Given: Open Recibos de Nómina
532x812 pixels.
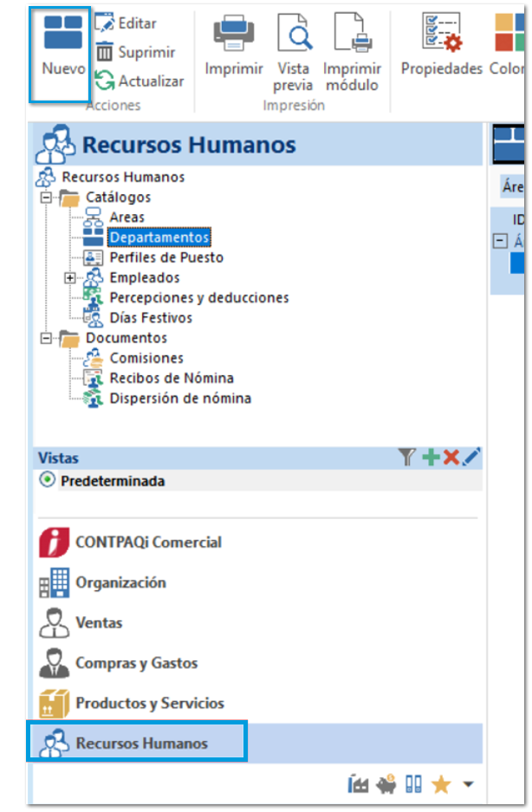Looking at the screenshot, I should coord(172,379).
